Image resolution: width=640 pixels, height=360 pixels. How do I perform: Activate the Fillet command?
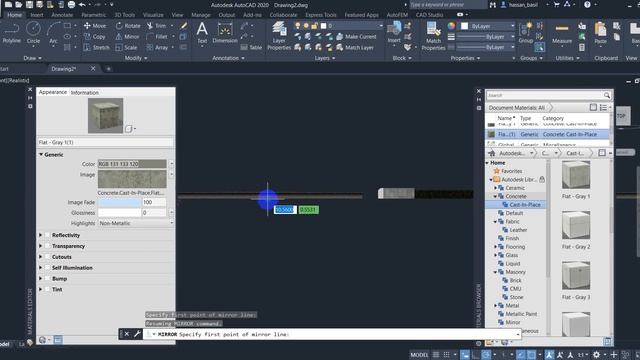157,37
